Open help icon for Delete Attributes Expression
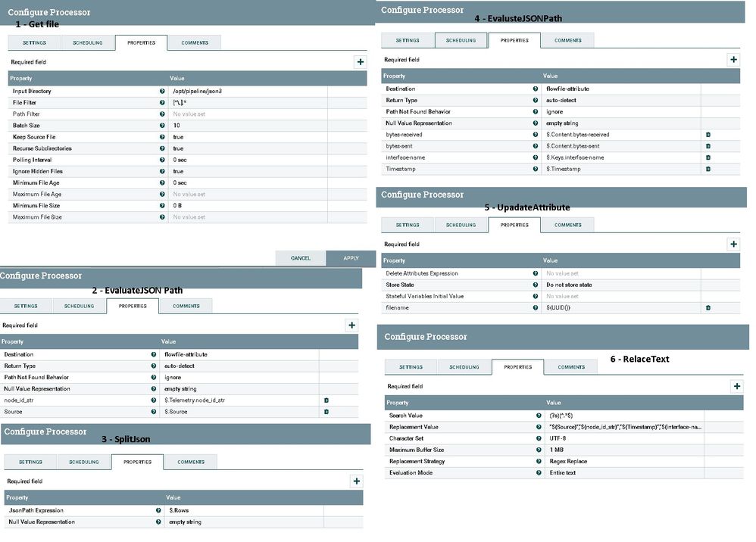The width and height of the screenshot is (756, 542). [535, 273]
